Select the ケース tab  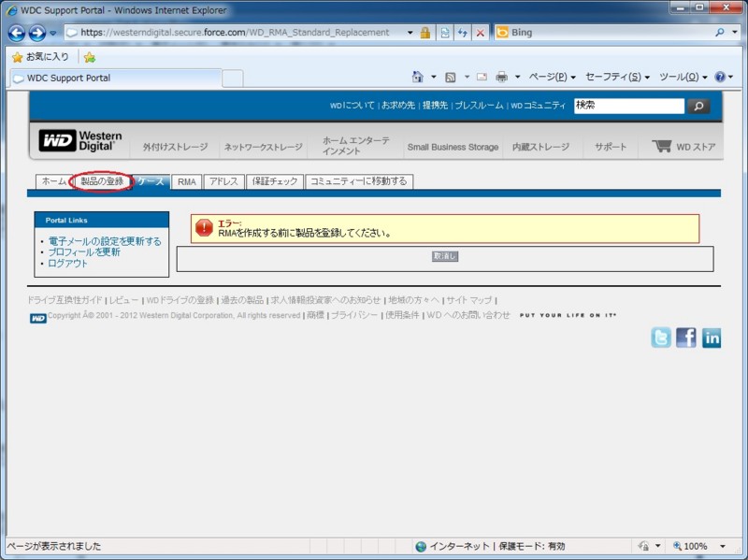pos(151,181)
